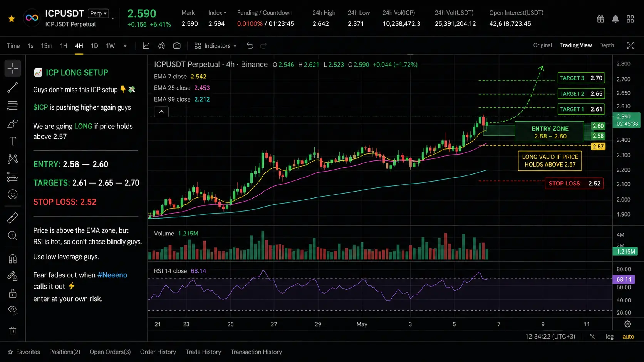Toggle log scale mode
Viewport: 644px width, 362px height.
click(x=610, y=337)
